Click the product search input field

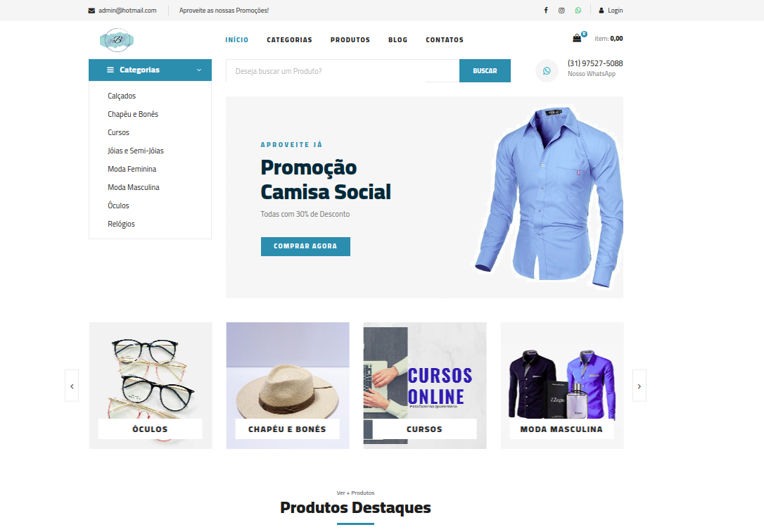pos(343,71)
